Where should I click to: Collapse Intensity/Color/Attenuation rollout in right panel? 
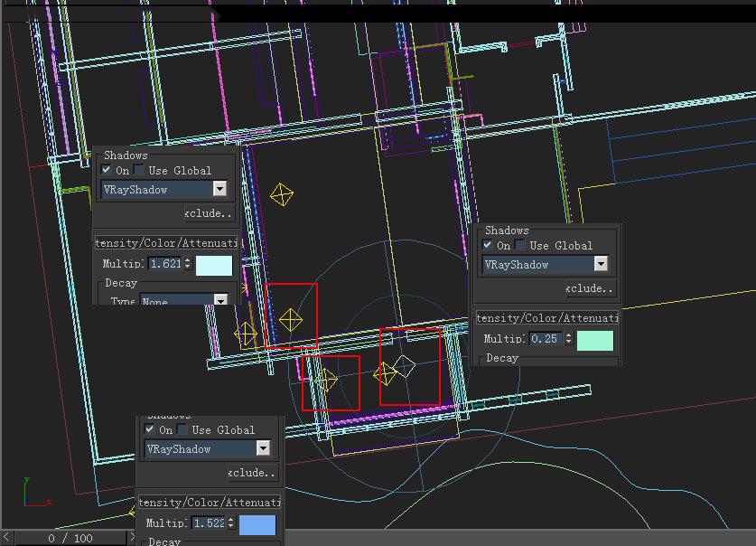(547, 318)
